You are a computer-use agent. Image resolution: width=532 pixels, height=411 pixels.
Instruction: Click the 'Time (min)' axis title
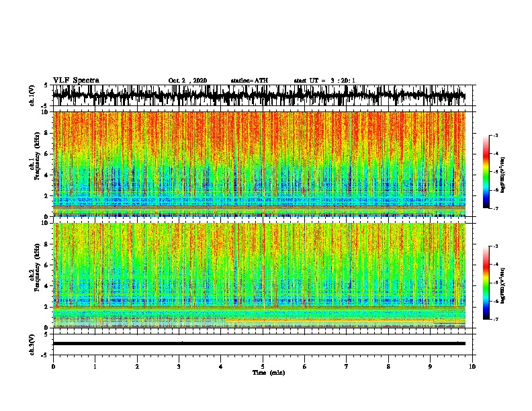(x=269, y=373)
